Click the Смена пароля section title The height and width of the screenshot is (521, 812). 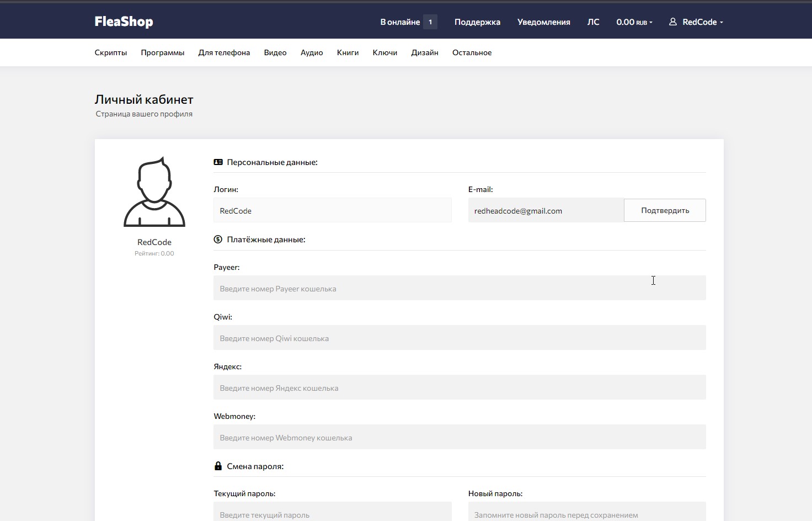coord(255,466)
